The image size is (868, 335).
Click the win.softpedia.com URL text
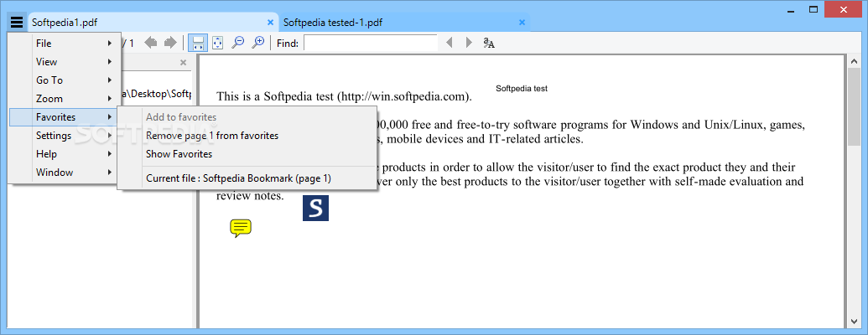tap(403, 97)
